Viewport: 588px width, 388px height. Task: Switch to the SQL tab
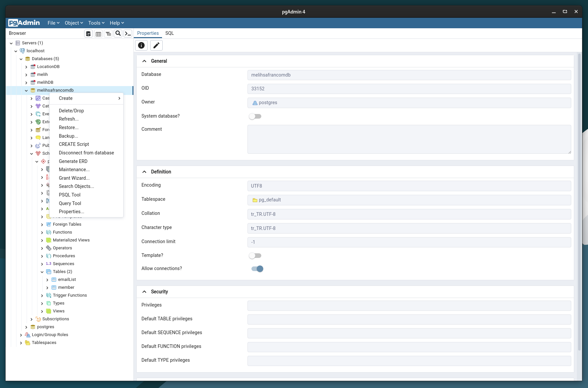(170, 33)
